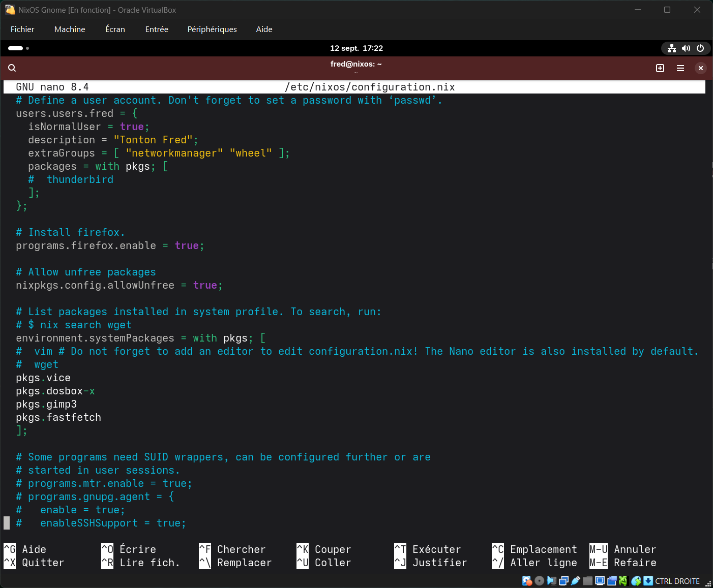Click the optical disc status icon

coord(539,581)
